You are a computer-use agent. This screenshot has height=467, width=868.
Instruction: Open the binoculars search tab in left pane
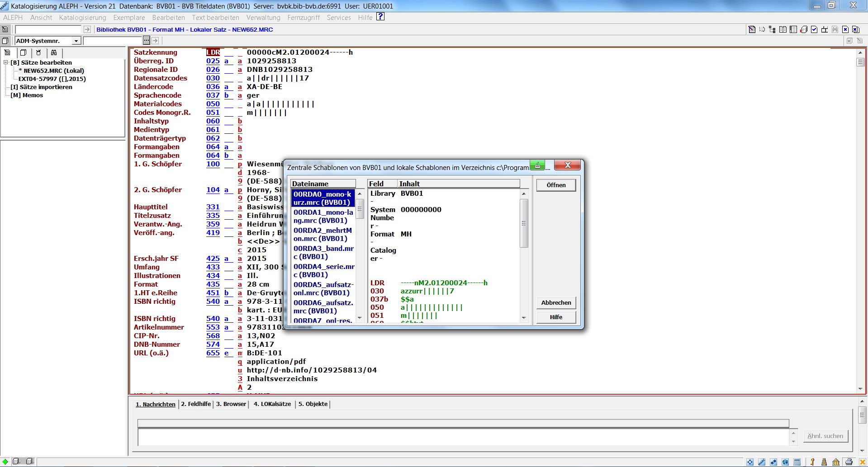point(54,52)
